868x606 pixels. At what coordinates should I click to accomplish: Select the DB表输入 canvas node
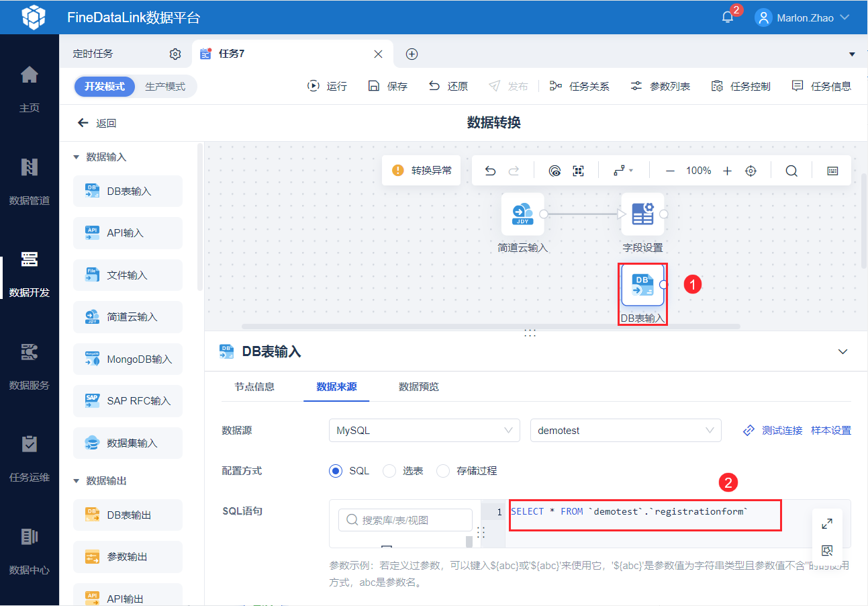642,285
